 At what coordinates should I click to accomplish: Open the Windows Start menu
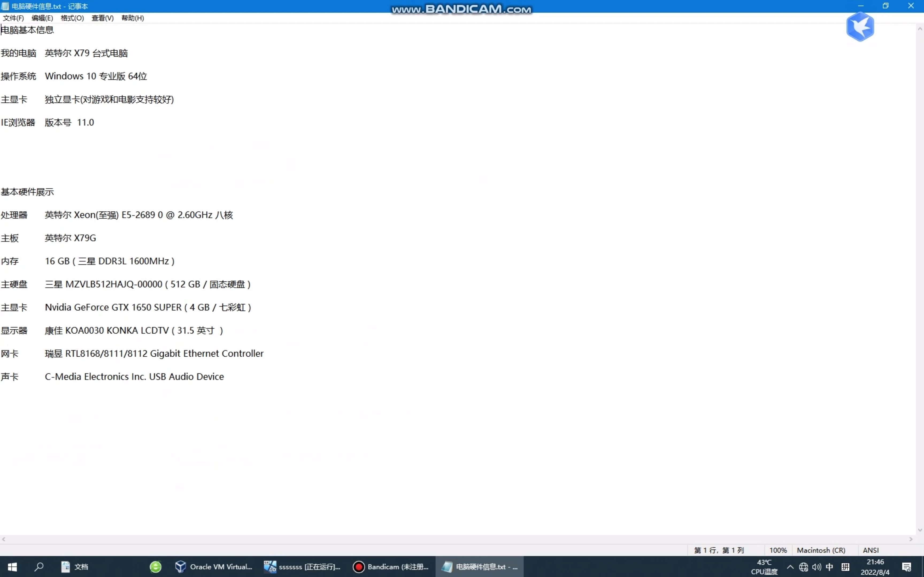(12, 567)
